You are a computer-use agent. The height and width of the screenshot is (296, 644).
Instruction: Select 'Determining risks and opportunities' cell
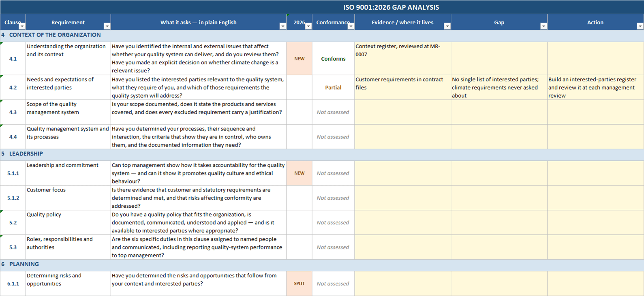[68, 284]
